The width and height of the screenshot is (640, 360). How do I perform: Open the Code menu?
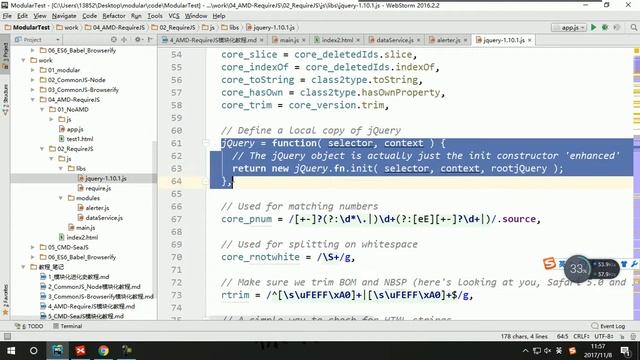coord(89,16)
